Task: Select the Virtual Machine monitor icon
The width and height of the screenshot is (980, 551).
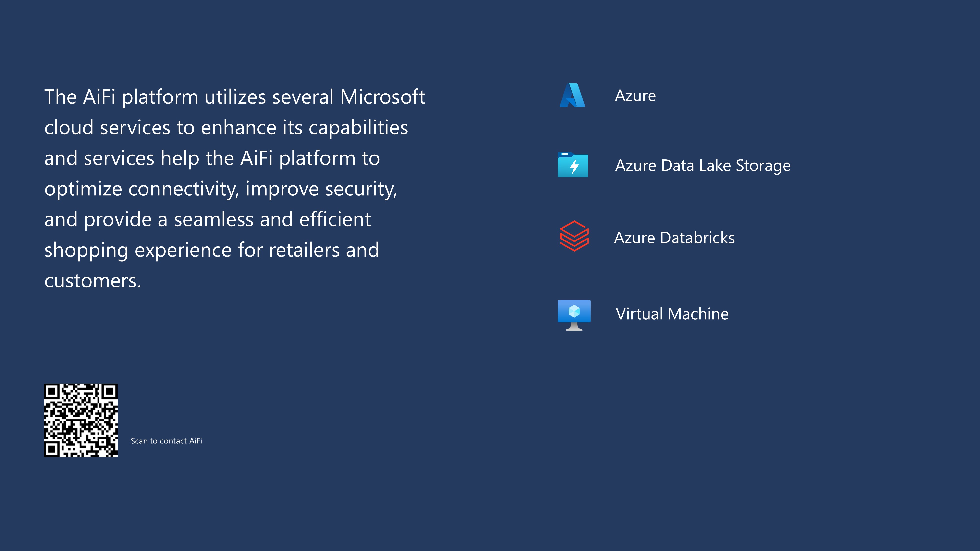Action: click(x=574, y=315)
